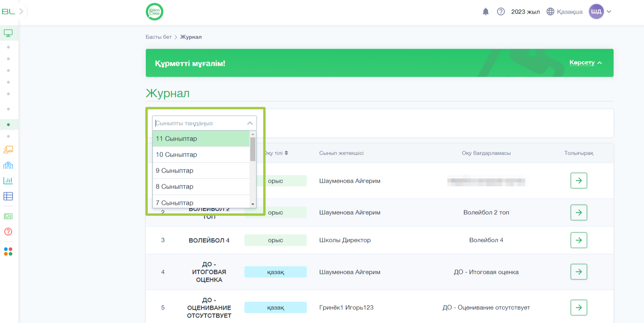Screen dimensions: 644x323
Task: Select 8 Сыныптар option
Action: click(201, 187)
